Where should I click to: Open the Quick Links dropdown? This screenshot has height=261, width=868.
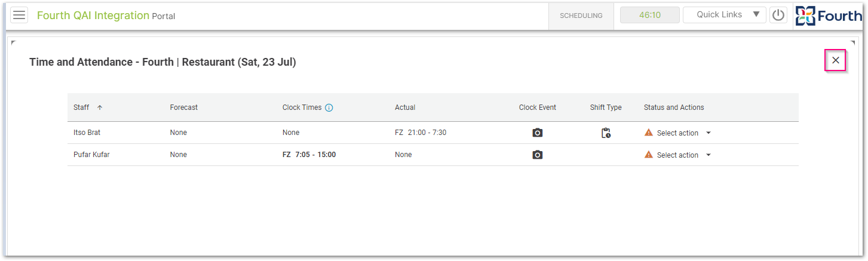point(725,15)
